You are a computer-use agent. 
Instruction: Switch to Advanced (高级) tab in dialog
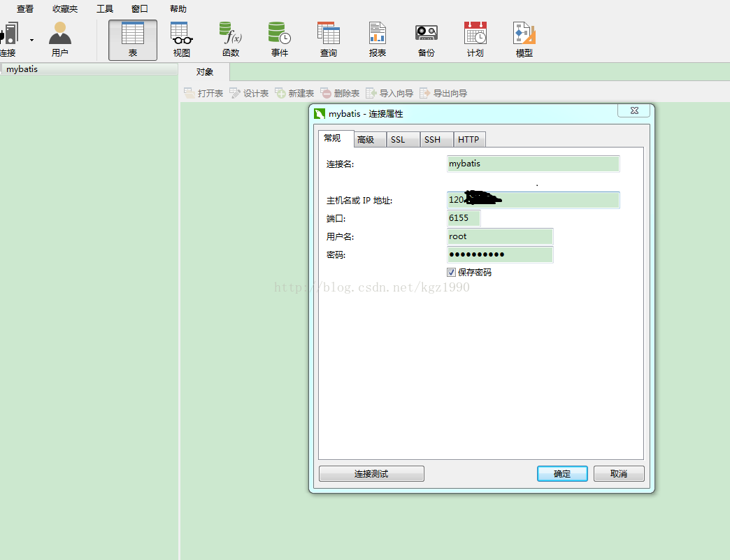[x=370, y=140]
